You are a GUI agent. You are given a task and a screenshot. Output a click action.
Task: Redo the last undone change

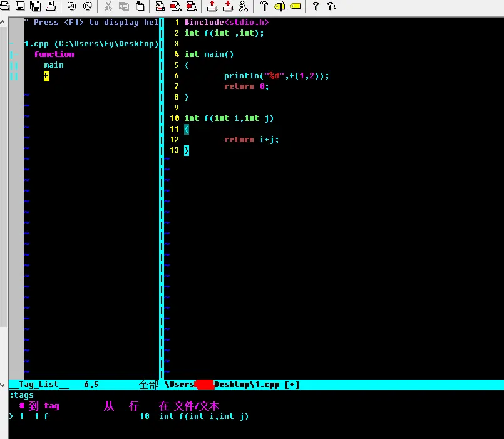tap(87, 6)
